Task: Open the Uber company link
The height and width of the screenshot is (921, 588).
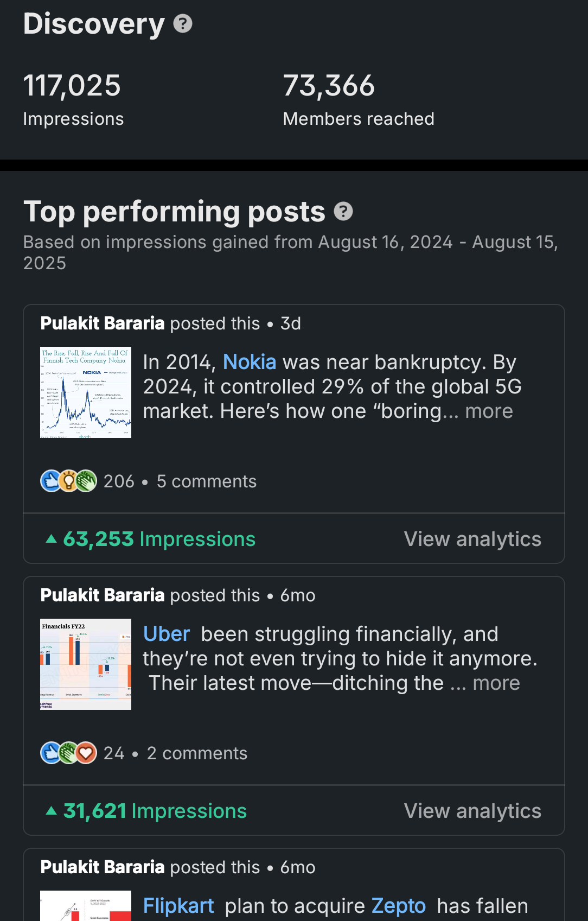Action: (x=167, y=634)
